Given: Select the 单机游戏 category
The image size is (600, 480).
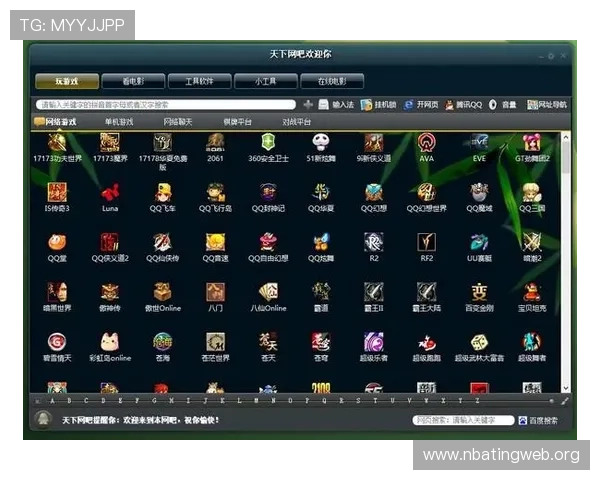Looking at the screenshot, I should [119, 122].
